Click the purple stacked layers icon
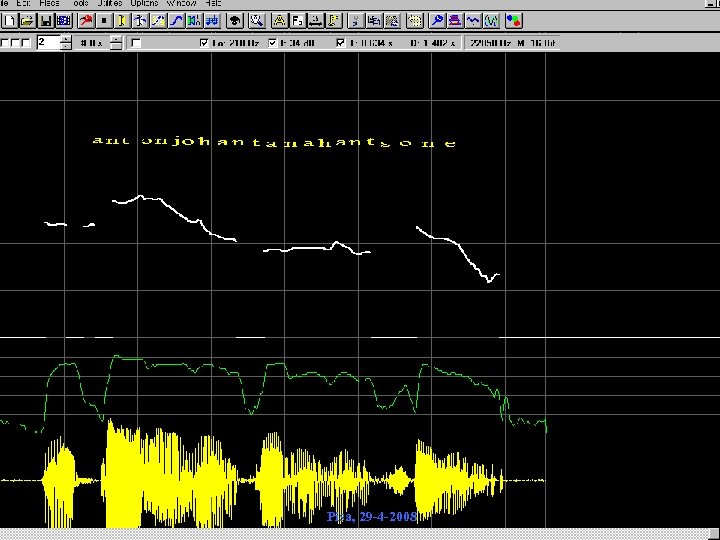This screenshot has width=720, height=540. click(455, 21)
